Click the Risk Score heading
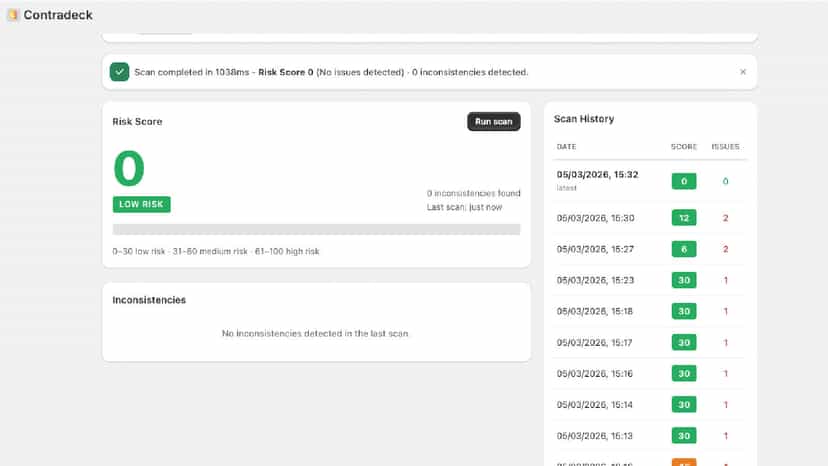This screenshot has height=466, width=828. pyautogui.click(x=137, y=122)
